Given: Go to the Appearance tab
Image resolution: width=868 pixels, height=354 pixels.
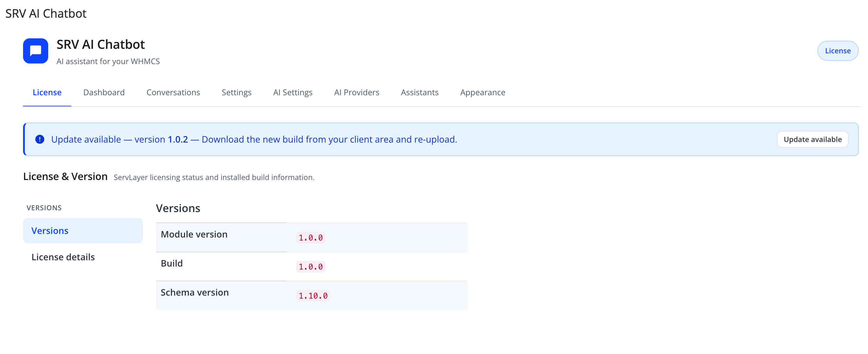Looking at the screenshot, I should coord(482,92).
